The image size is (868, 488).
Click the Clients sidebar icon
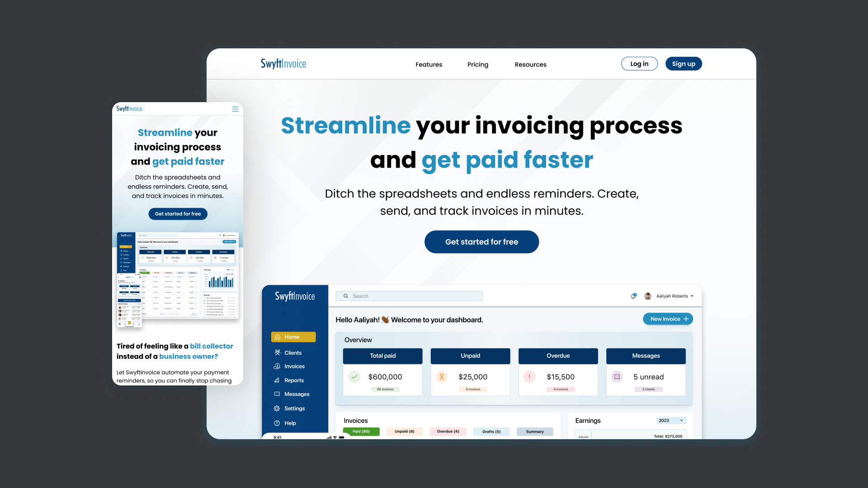click(277, 352)
